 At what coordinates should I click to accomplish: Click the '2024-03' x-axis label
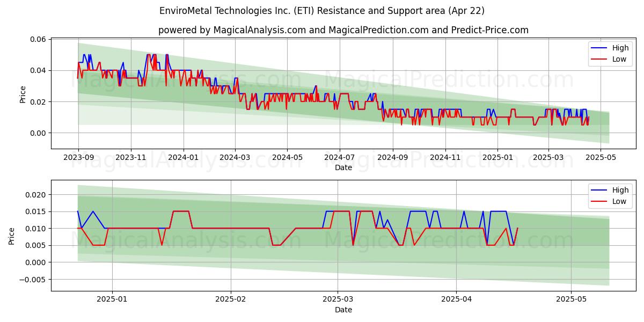[x=235, y=158]
